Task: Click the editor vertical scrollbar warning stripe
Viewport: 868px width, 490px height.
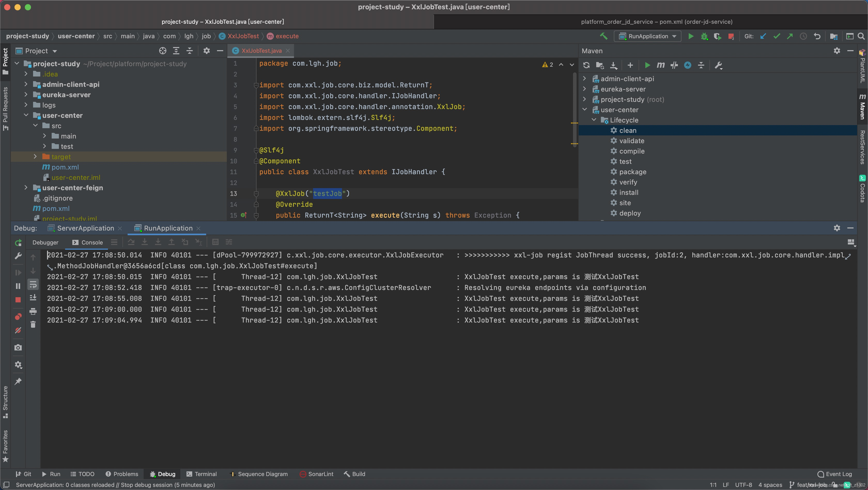Action: click(574, 123)
